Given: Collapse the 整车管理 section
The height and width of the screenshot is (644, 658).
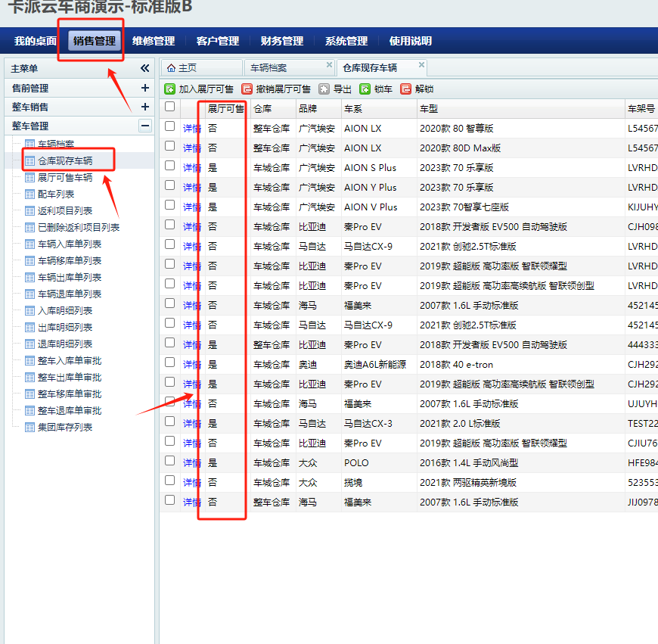Looking at the screenshot, I should 145,126.
